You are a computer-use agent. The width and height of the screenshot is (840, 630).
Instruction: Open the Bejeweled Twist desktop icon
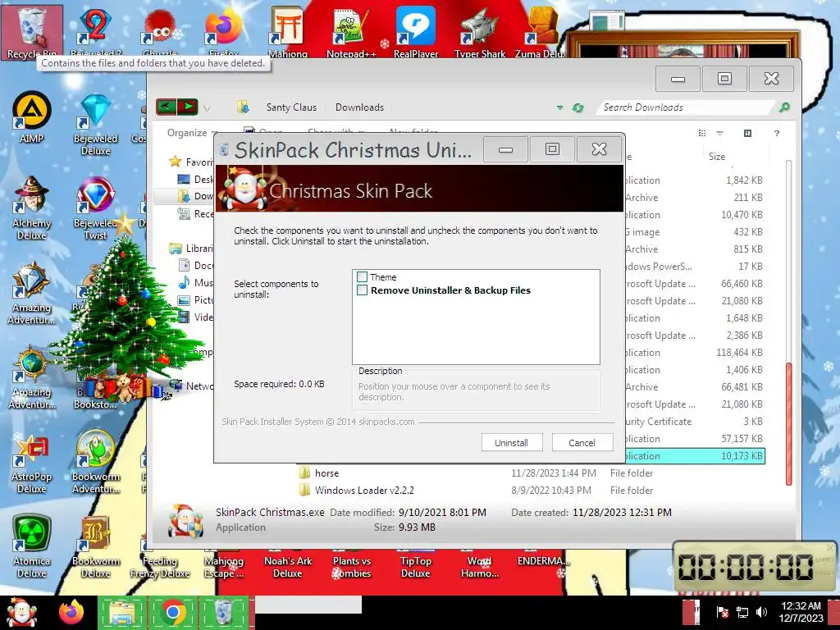click(x=95, y=208)
